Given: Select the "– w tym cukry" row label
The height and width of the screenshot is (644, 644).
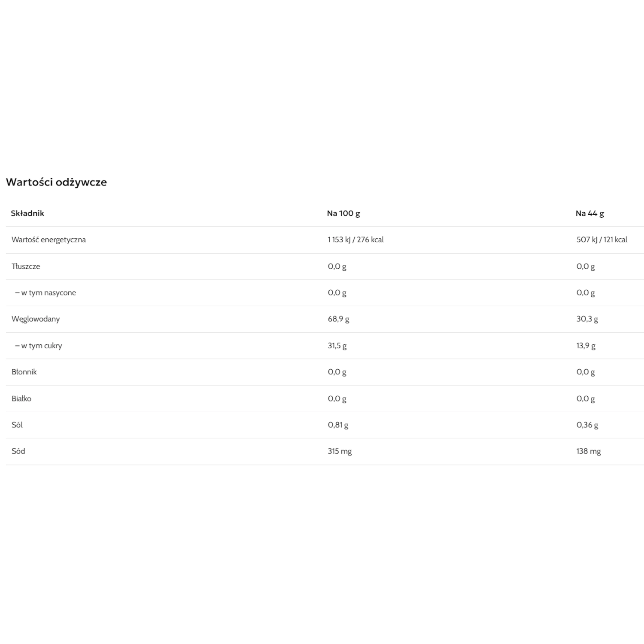Looking at the screenshot, I should (x=39, y=346).
